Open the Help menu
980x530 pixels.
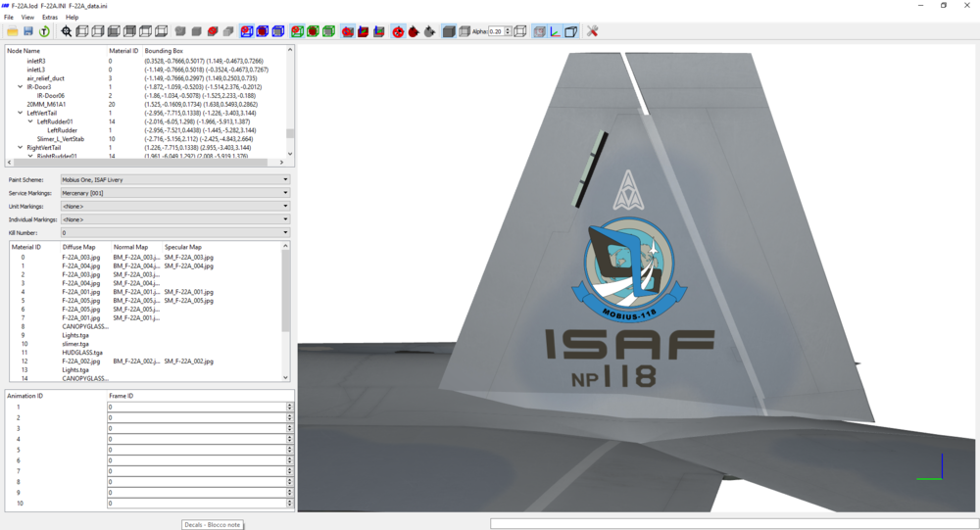(x=73, y=18)
